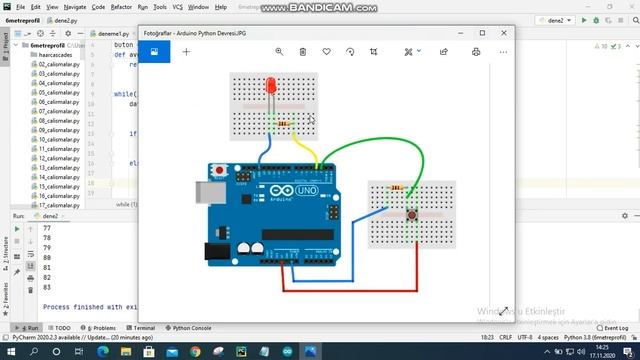Toggle fullscreen arrow in Photos window
The height and width of the screenshot is (360, 640).
coord(504,311)
